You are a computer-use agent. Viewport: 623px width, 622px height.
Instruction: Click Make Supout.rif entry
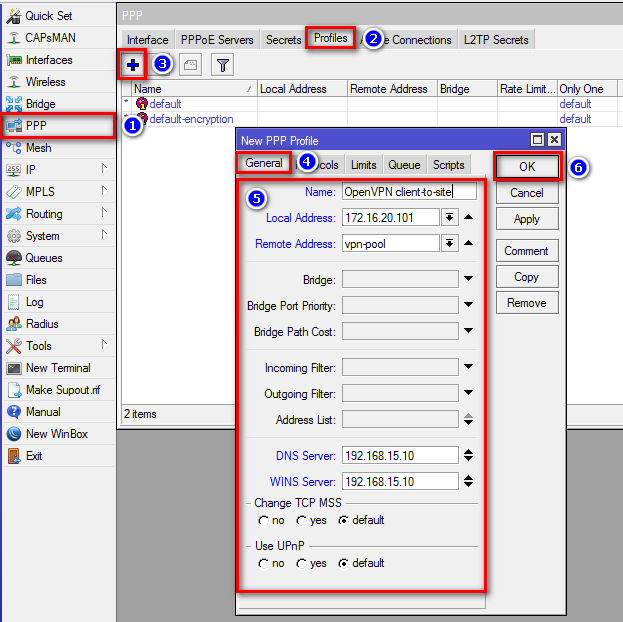click(59, 390)
